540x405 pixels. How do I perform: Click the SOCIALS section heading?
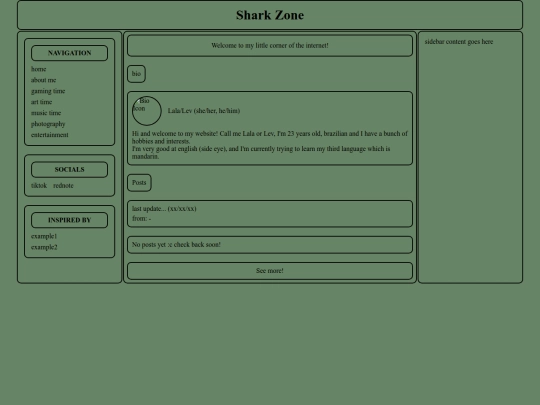[70, 169]
